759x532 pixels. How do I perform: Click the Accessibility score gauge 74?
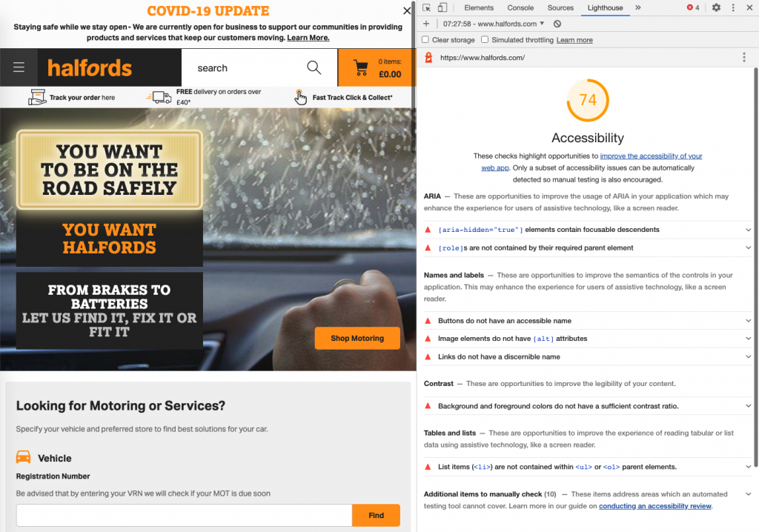(x=588, y=100)
